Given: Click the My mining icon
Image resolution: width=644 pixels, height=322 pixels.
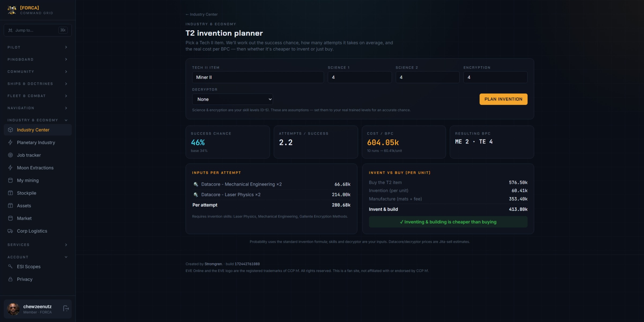Looking at the screenshot, I should tap(10, 180).
